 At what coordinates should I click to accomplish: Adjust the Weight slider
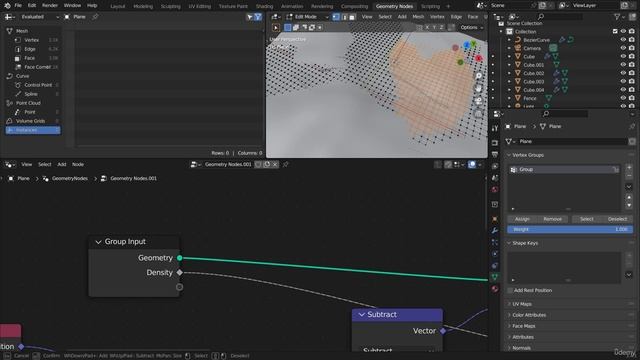pyautogui.click(x=570, y=229)
